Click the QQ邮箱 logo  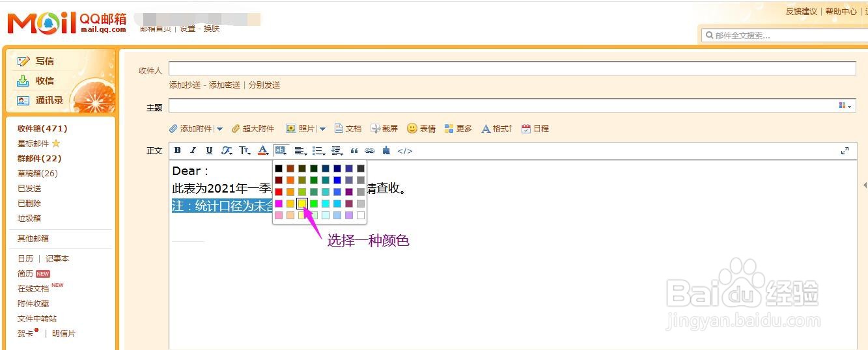point(67,23)
